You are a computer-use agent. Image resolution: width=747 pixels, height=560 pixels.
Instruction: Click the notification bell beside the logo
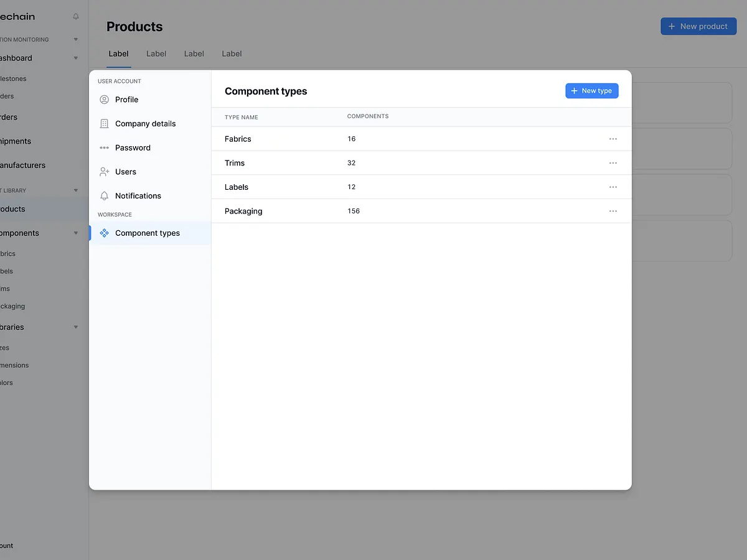pyautogui.click(x=75, y=16)
